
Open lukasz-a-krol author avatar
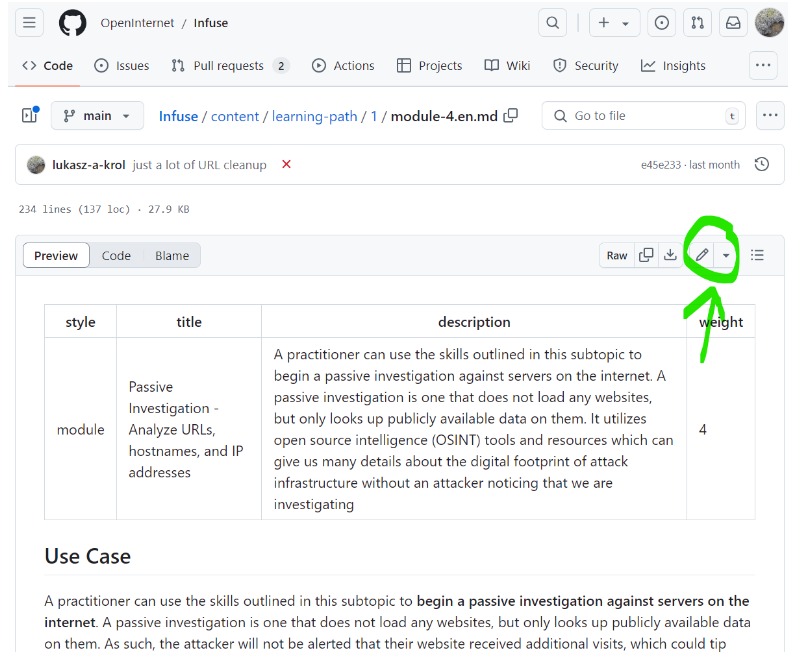point(36,165)
